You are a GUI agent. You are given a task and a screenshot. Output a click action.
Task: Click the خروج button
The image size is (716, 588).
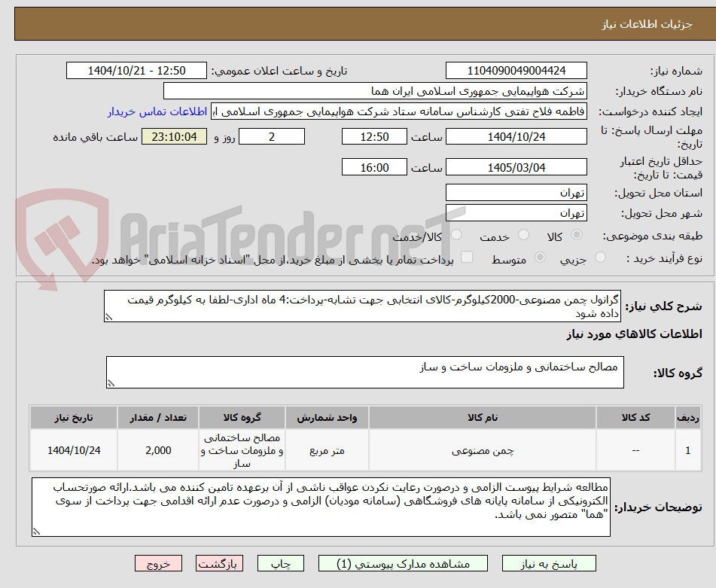point(157,562)
